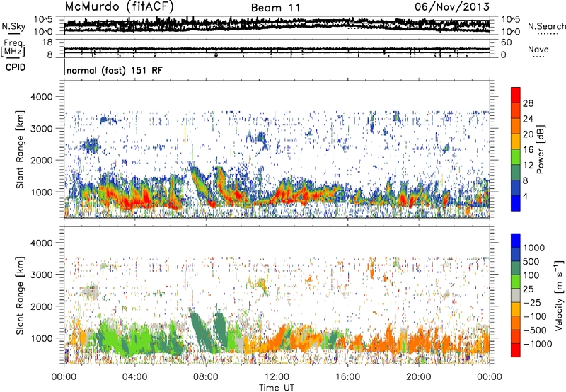Screen dimensions: 566x392
Task: Click the "McMurdo (fitACF)" plot title
Action: [x=119, y=6]
